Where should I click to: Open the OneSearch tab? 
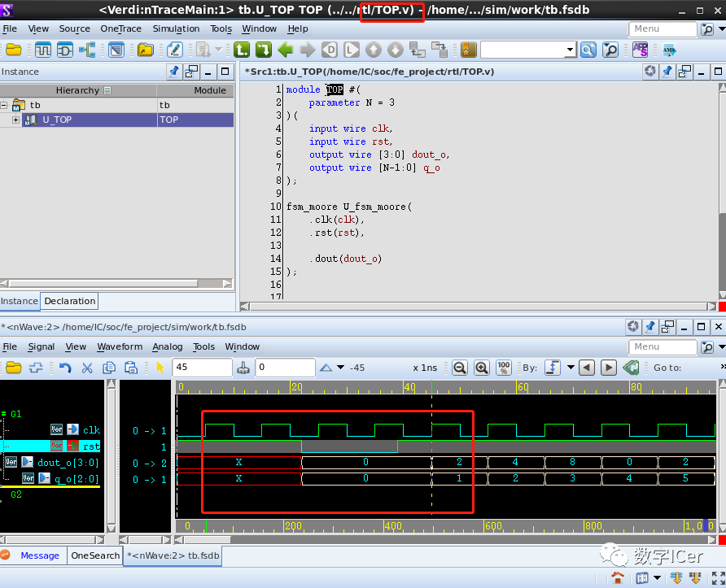[95, 555]
